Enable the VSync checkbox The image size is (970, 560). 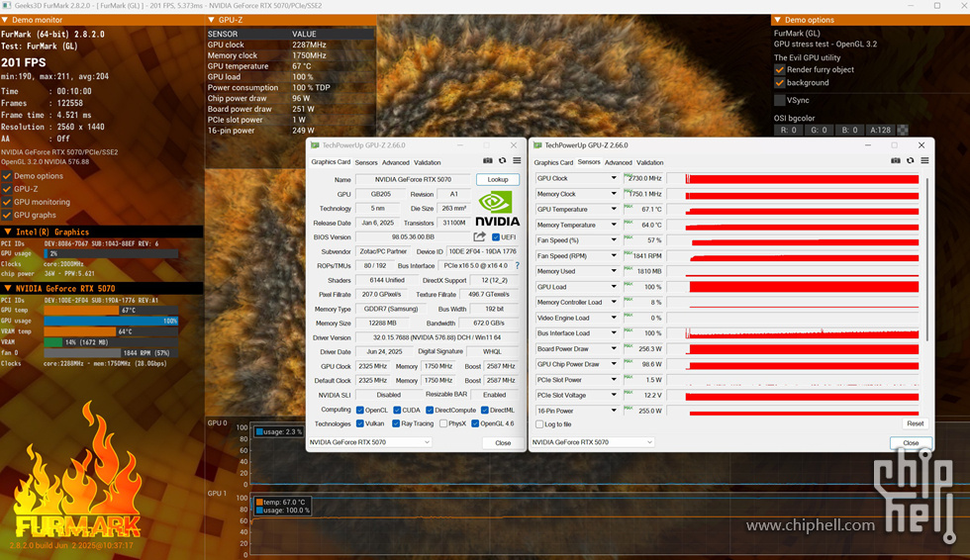(x=780, y=100)
